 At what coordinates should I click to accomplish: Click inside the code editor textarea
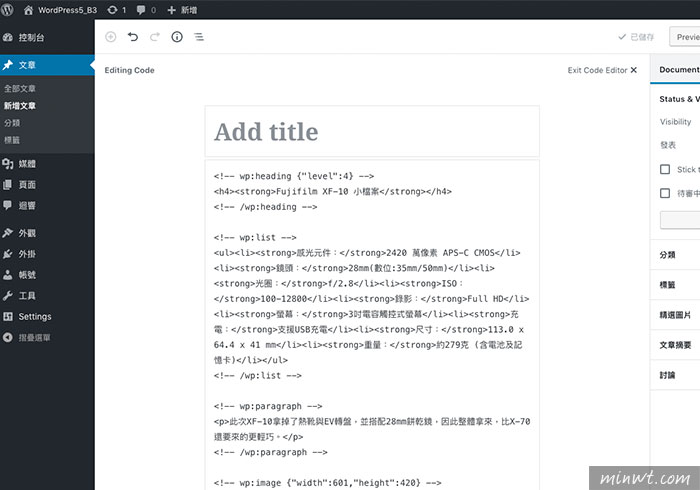(x=372, y=325)
